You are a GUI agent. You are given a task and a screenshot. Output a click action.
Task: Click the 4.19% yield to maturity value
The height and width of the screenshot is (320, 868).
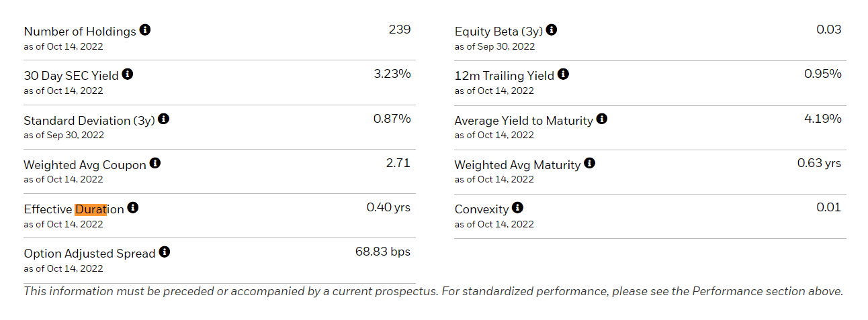(822, 119)
